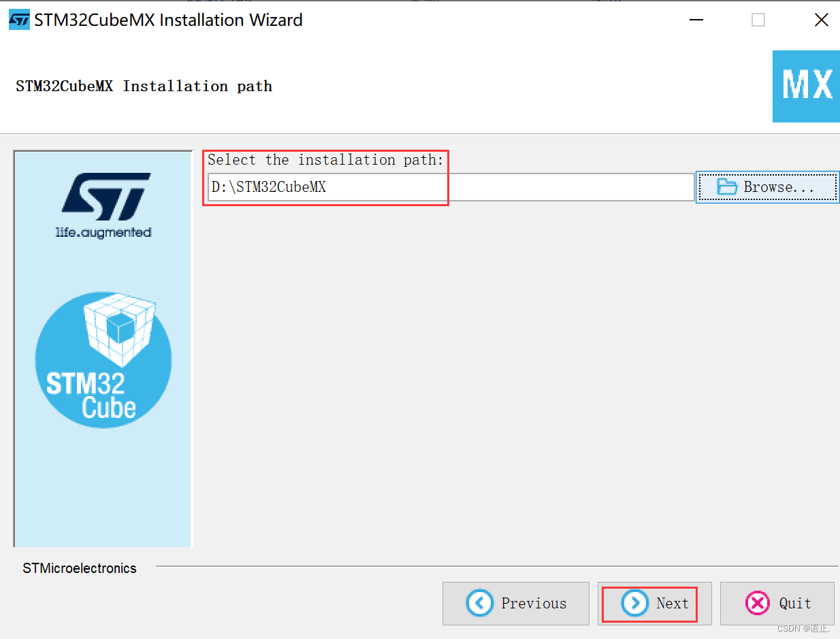840x639 pixels.
Task: Click the 'Select the installation path:' label
Action: [325, 160]
